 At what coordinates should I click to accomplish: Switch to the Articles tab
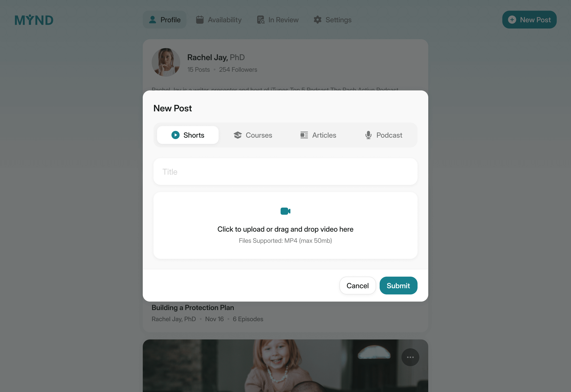pyautogui.click(x=318, y=135)
